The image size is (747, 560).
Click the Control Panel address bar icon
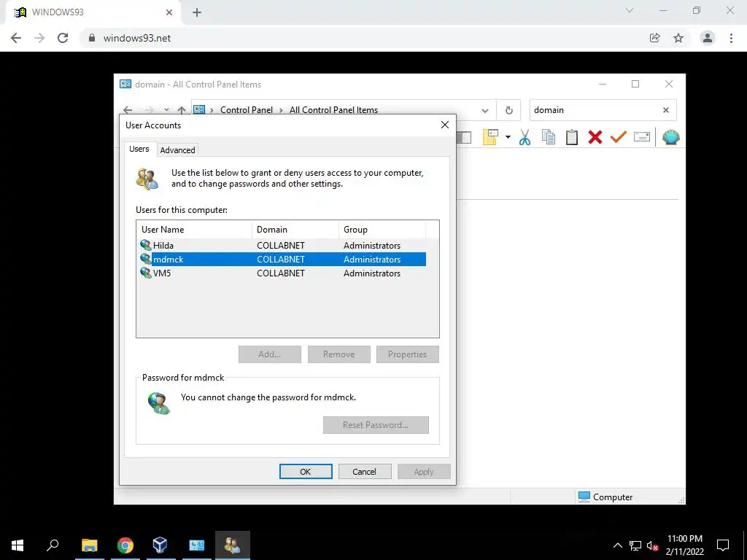point(199,109)
